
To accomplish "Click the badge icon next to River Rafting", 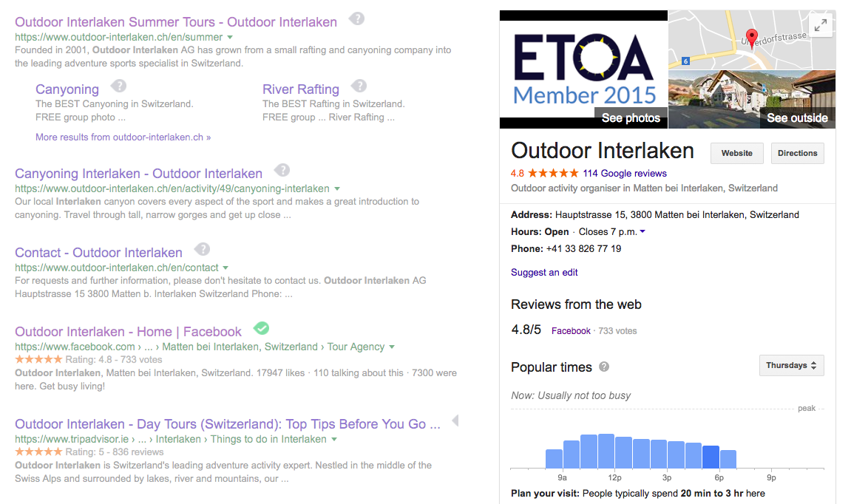I will coord(359,86).
